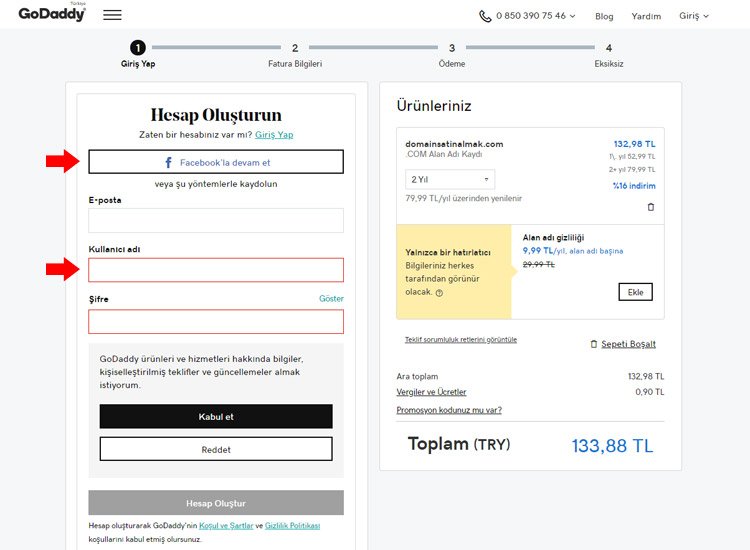Focus the E-posta input field
The width and height of the screenshot is (750, 550).
click(216, 220)
